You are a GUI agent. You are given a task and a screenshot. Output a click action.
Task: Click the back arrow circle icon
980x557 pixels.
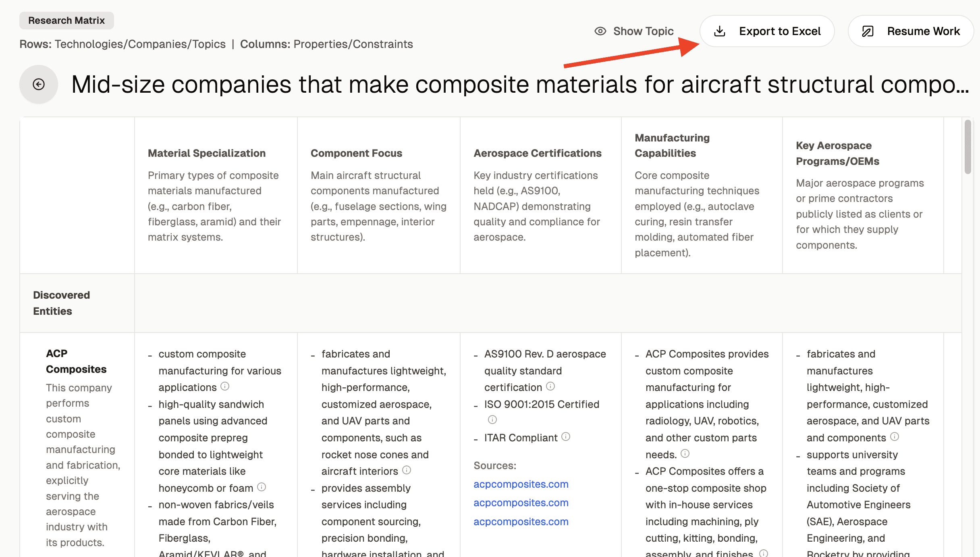tap(39, 84)
